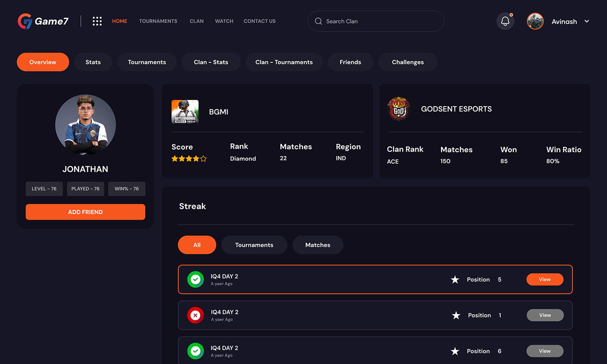Expand the Avinash account dropdown arrow
Image resolution: width=607 pixels, height=364 pixels.
click(587, 21)
